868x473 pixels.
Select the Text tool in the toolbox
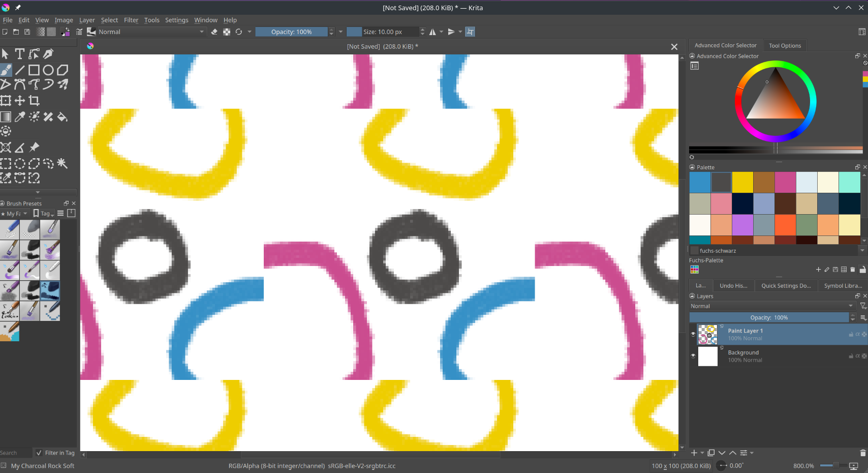click(20, 54)
